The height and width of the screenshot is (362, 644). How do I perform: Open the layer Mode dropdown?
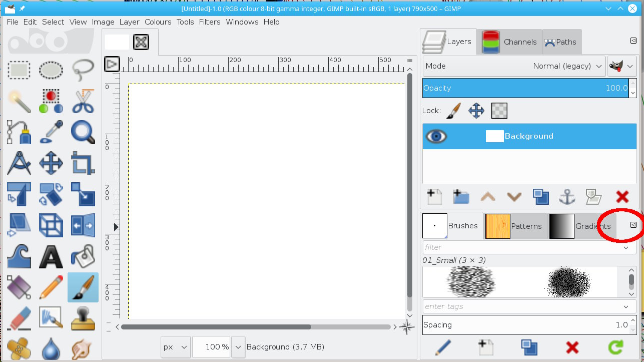pos(514,66)
